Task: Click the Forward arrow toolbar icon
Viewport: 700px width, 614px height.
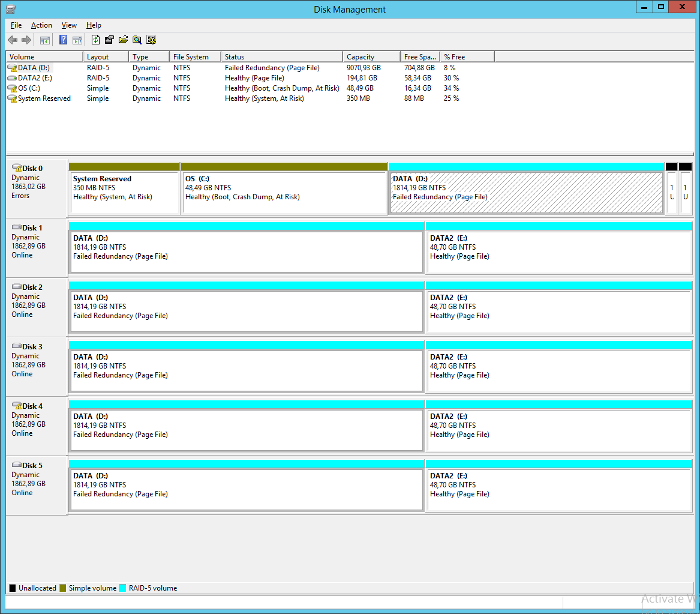Action: tap(27, 40)
